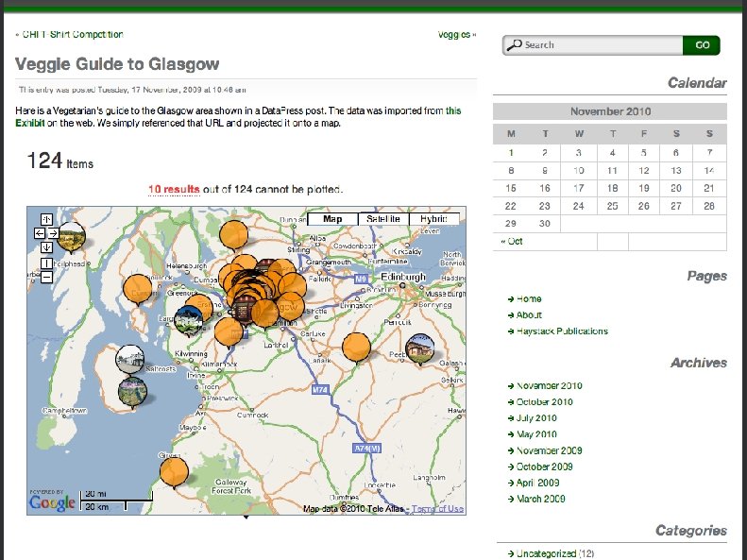Zoom out the map with minus control
This screenshot has width=747, height=560.
pos(46,277)
